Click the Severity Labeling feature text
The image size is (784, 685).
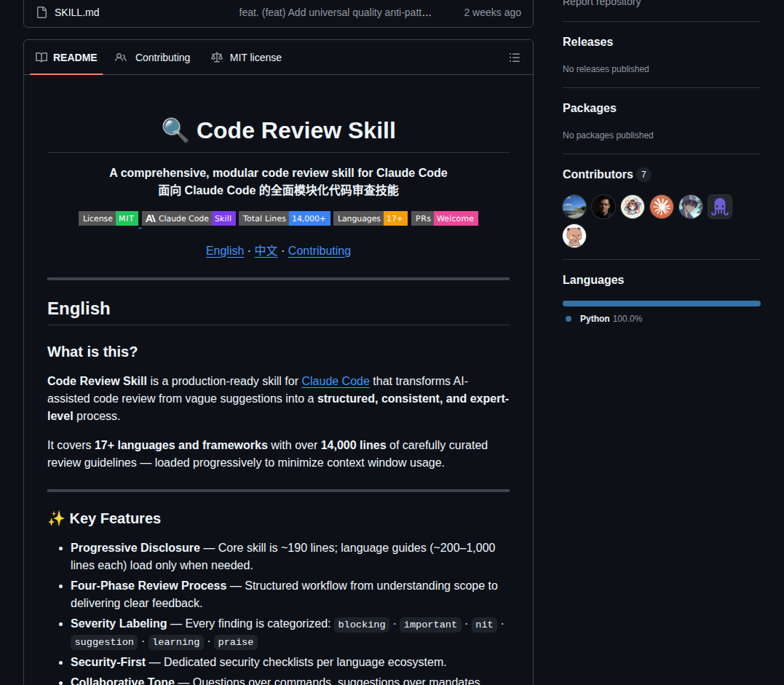(x=119, y=624)
